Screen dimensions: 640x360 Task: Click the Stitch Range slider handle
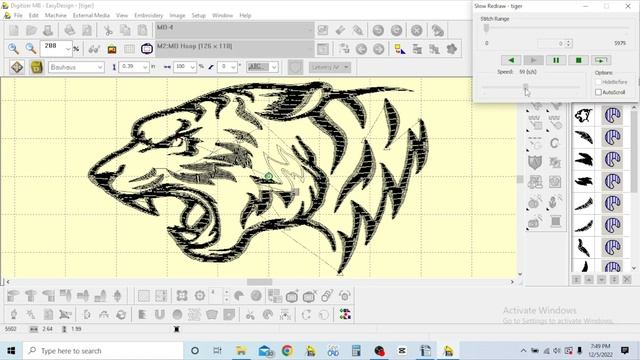[x=486, y=28]
